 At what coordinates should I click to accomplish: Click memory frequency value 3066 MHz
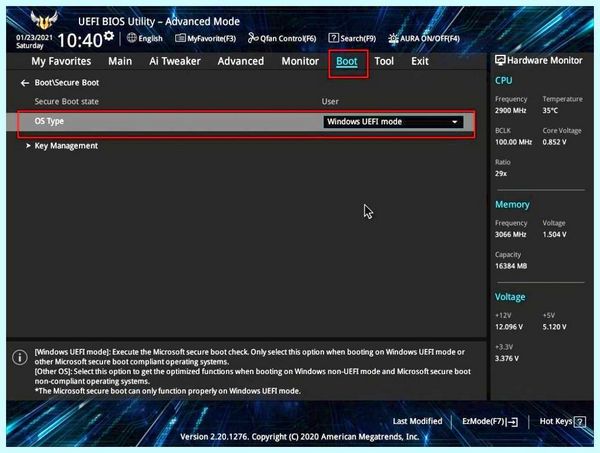(x=511, y=235)
